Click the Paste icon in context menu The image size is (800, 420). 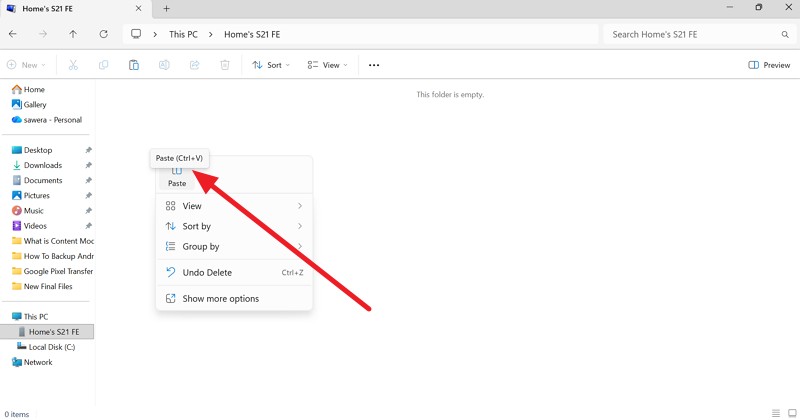coord(177,176)
